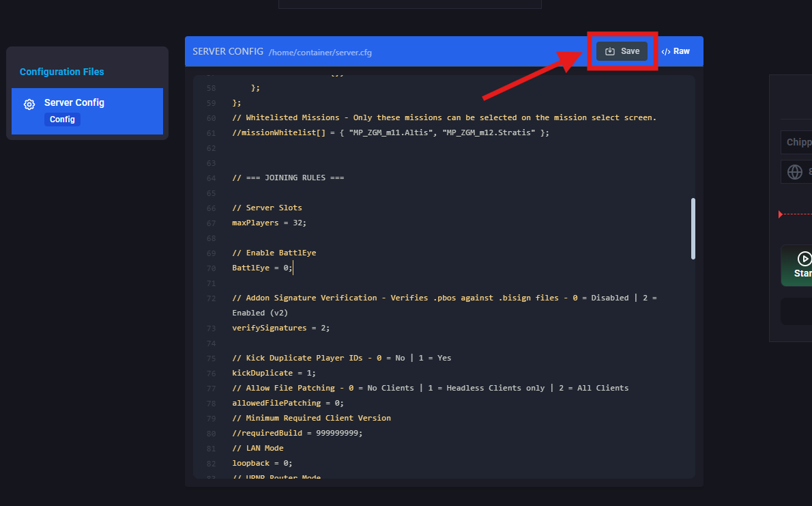Click the globe icon on the right panel

tap(794, 171)
